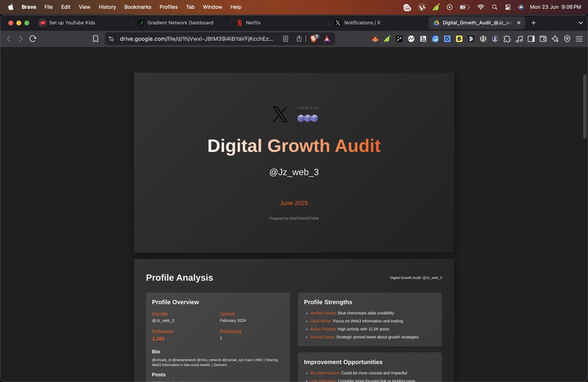Click the Profile Overview heading

[175, 302]
